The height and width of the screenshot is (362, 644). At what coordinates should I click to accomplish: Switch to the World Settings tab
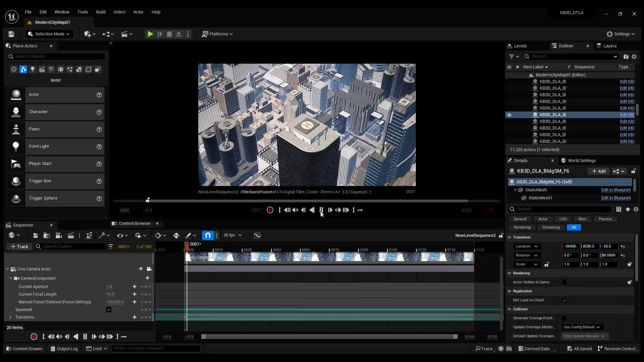click(x=581, y=161)
